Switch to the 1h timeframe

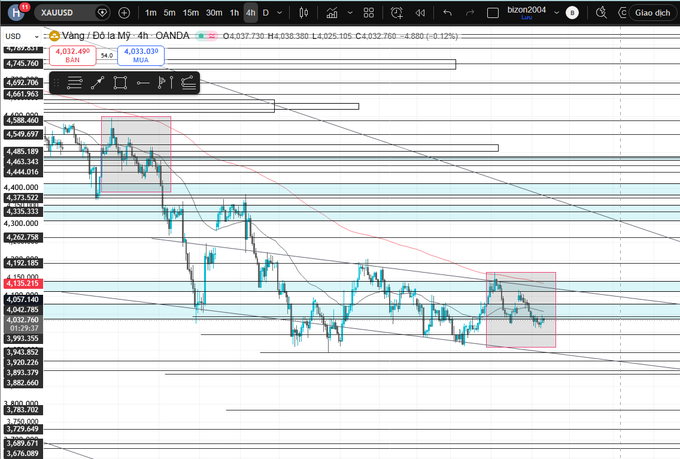tap(235, 13)
